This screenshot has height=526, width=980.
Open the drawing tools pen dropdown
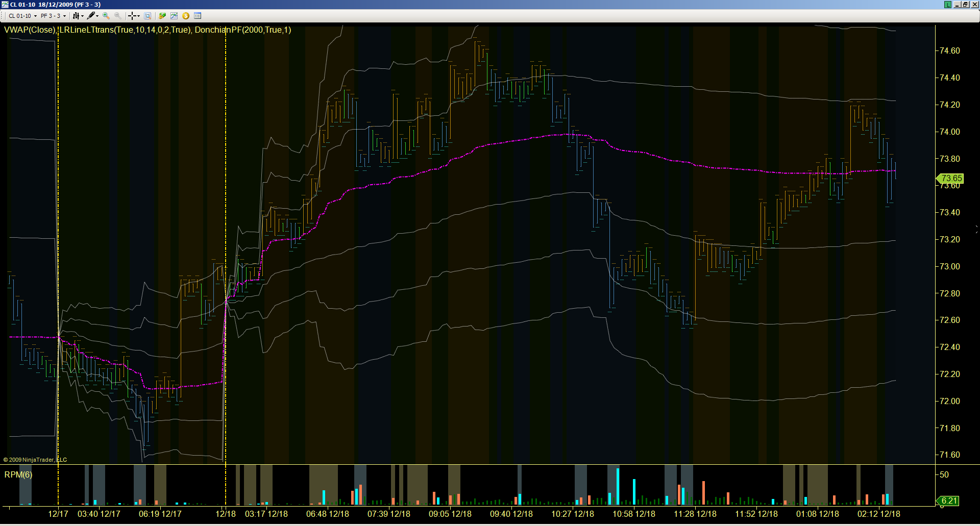click(92, 16)
